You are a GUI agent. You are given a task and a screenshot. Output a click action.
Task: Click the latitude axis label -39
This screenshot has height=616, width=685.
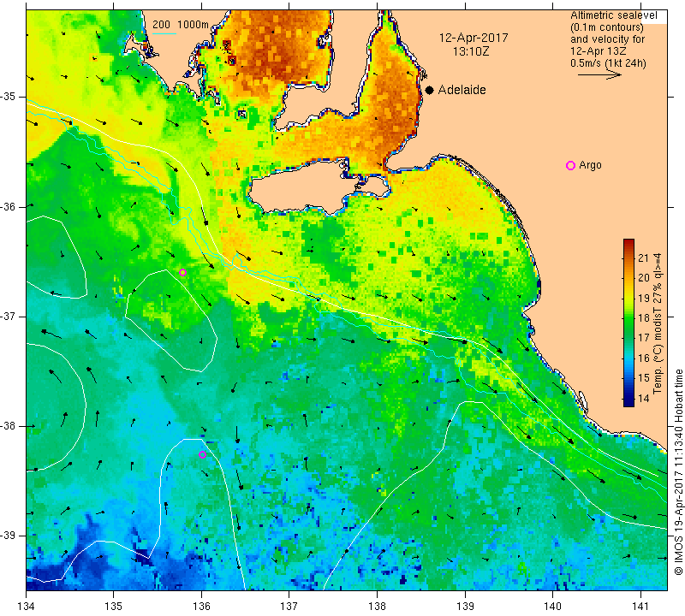(x=9, y=536)
